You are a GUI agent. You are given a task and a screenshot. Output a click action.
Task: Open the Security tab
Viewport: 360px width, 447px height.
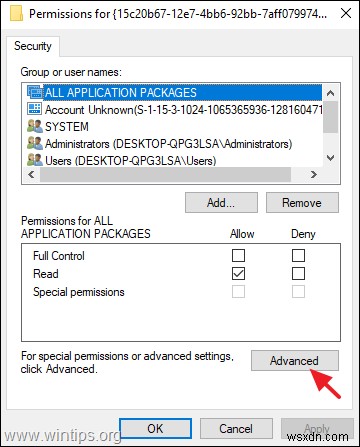coord(33,46)
